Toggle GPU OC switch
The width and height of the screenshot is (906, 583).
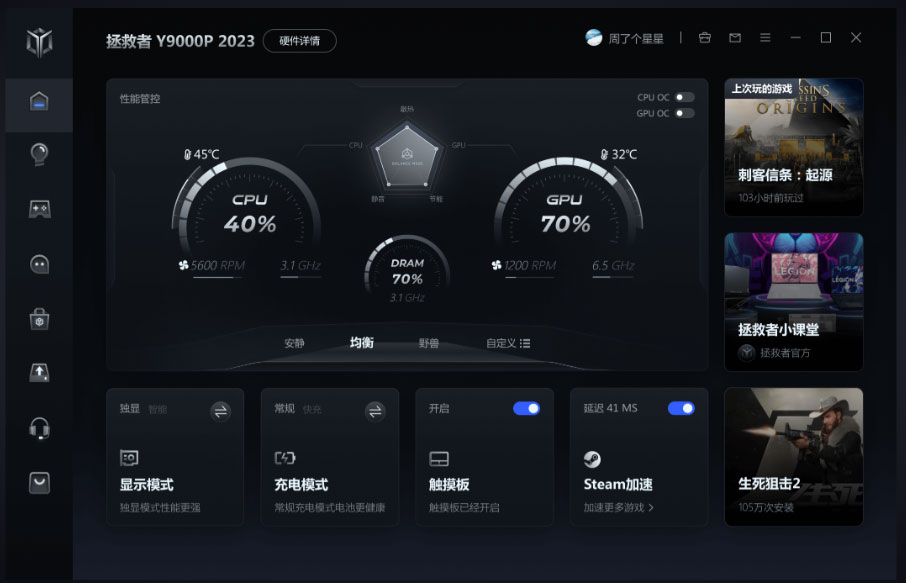point(684,113)
